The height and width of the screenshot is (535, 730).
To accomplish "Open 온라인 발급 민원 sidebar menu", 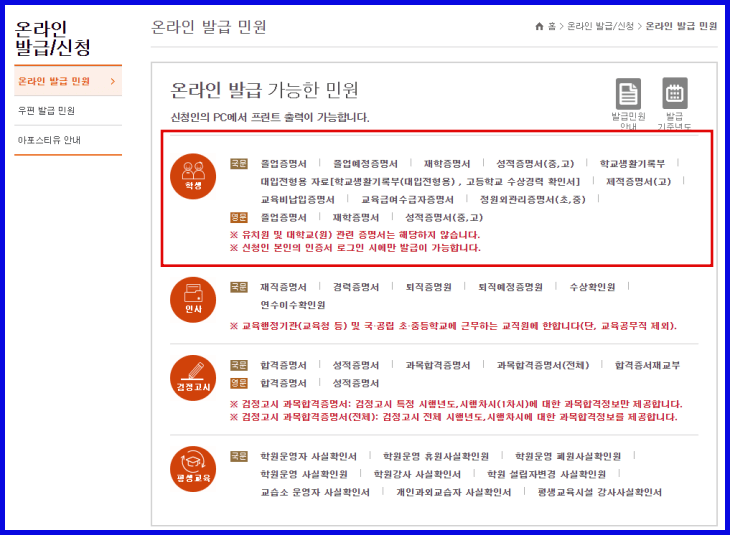I will (x=68, y=81).
